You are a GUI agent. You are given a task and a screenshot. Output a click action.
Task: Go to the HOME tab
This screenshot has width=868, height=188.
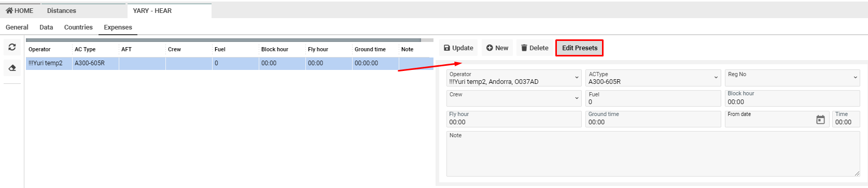coord(20,10)
